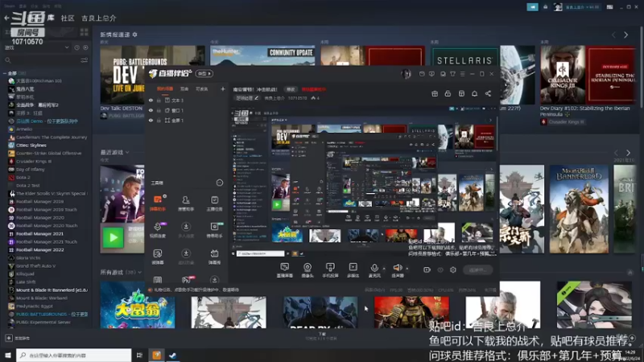Image resolution: width=644 pixels, height=362 pixels.
Task: Open the Steam icon on the Windows taskbar
Action: coord(173,355)
